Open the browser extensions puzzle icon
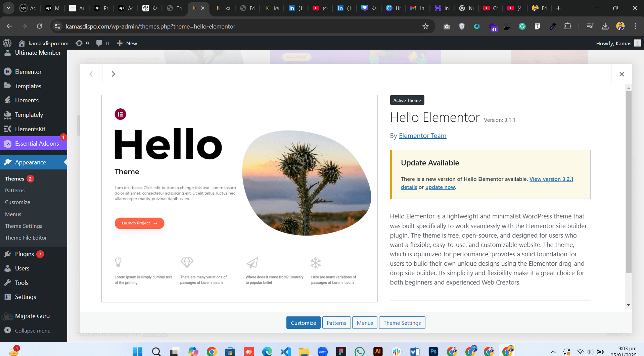This screenshot has height=356, width=644. (x=567, y=26)
